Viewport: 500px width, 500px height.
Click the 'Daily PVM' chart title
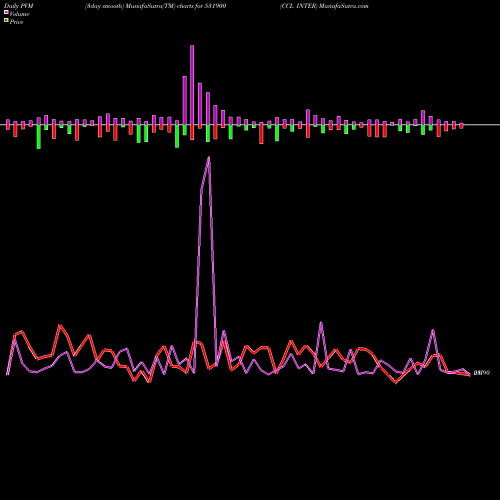19,6
